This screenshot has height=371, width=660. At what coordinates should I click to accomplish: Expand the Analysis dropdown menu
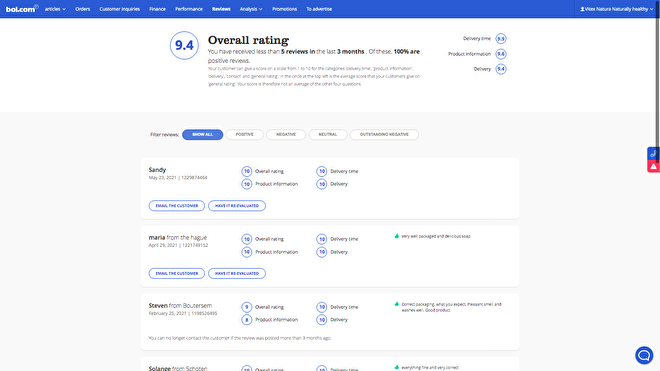tap(251, 9)
